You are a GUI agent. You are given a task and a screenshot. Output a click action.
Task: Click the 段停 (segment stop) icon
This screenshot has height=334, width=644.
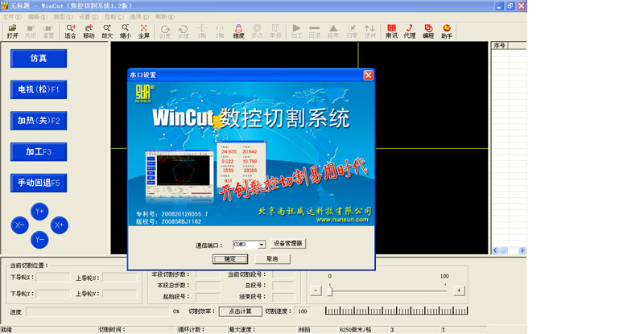(333, 31)
